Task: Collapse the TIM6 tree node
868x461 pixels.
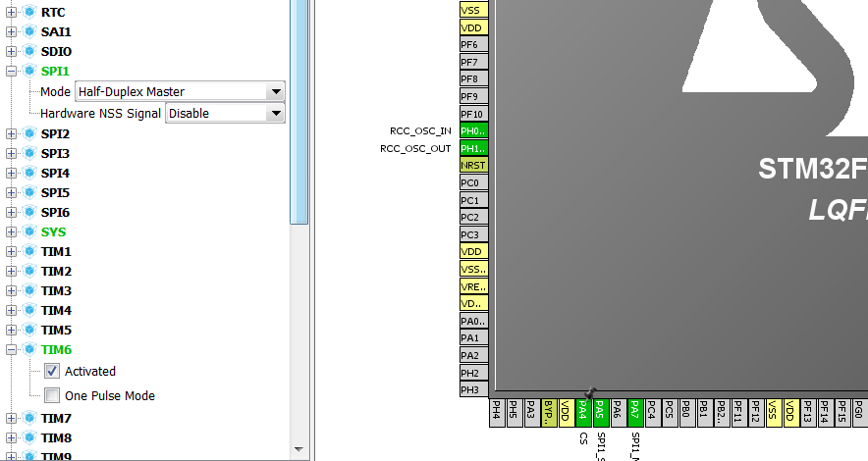Action: (11, 350)
